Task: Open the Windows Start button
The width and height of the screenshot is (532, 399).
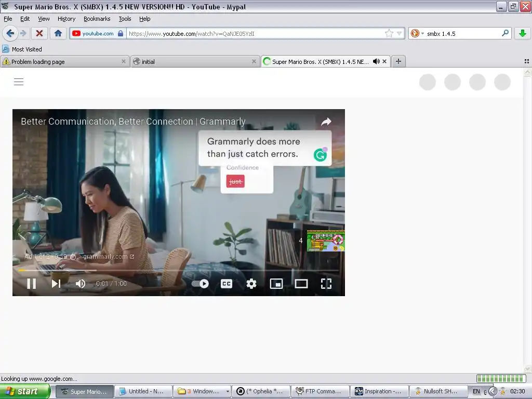Action: [25, 391]
